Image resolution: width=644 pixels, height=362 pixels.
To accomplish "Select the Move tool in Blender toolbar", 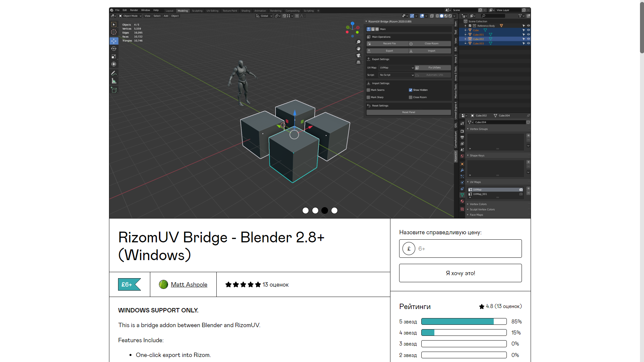I will click(x=114, y=41).
